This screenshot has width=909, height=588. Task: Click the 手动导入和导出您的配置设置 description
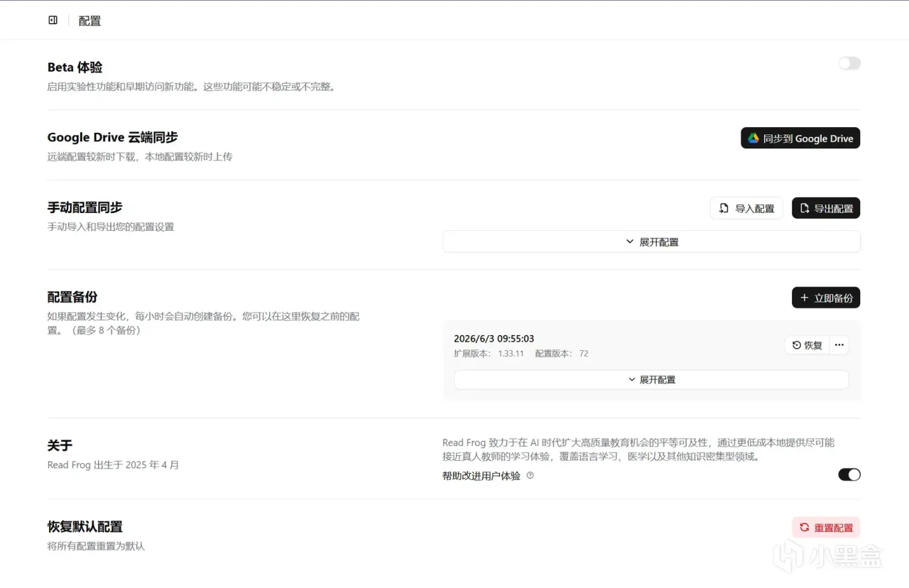(111, 227)
